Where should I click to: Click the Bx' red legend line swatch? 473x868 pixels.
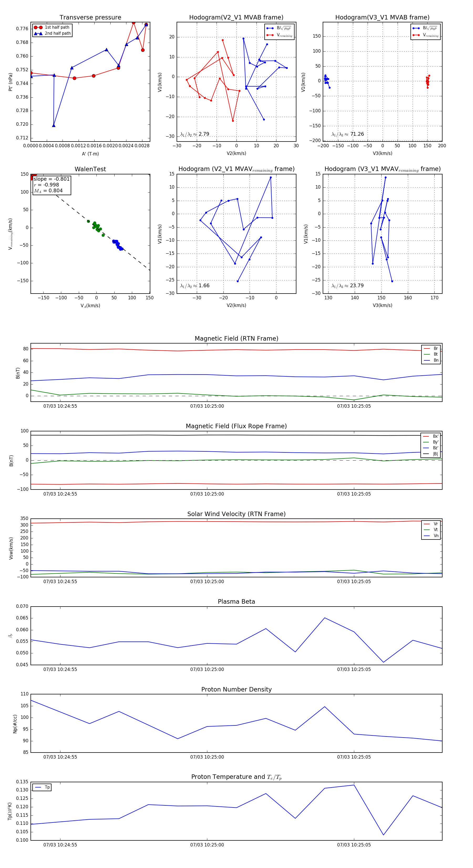pos(426,436)
